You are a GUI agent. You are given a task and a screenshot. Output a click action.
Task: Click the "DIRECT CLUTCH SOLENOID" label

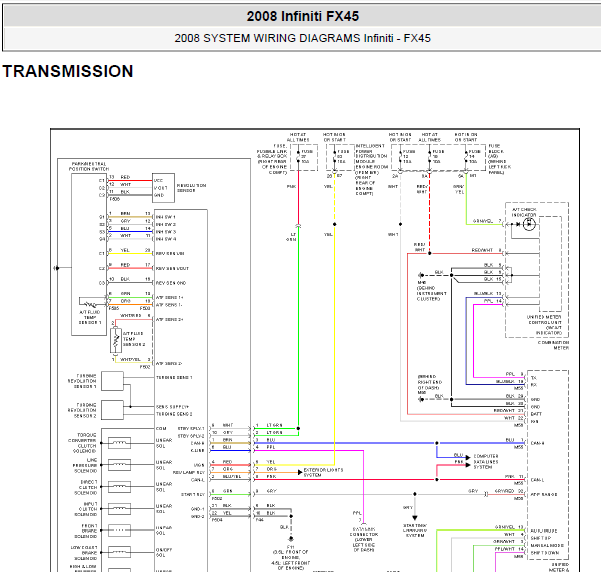pyautogui.click(x=86, y=487)
